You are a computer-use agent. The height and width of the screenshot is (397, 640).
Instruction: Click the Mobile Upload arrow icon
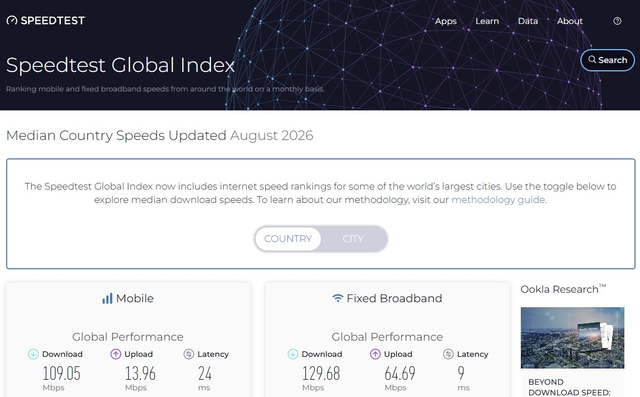pyautogui.click(x=116, y=354)
